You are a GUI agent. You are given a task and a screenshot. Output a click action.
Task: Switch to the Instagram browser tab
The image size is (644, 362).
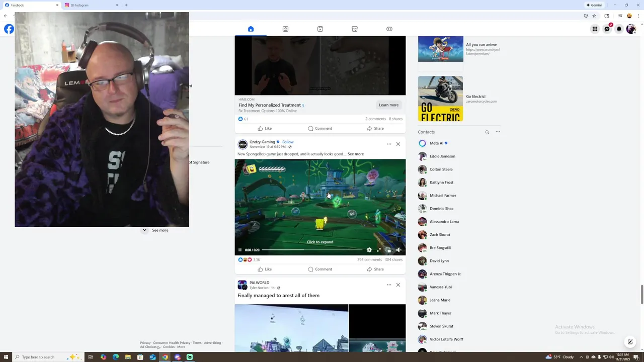(91, 5)
